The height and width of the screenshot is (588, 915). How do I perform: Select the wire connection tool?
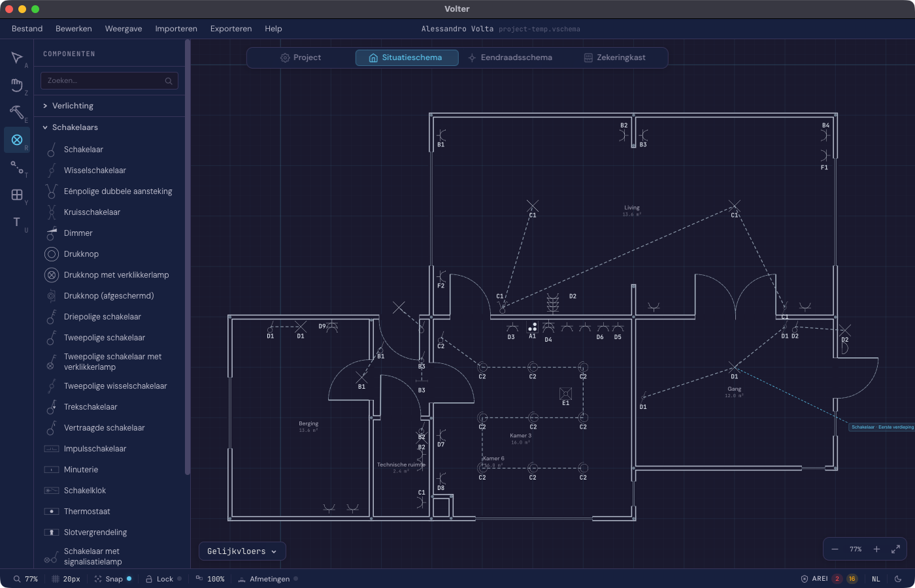coord(17,167)
